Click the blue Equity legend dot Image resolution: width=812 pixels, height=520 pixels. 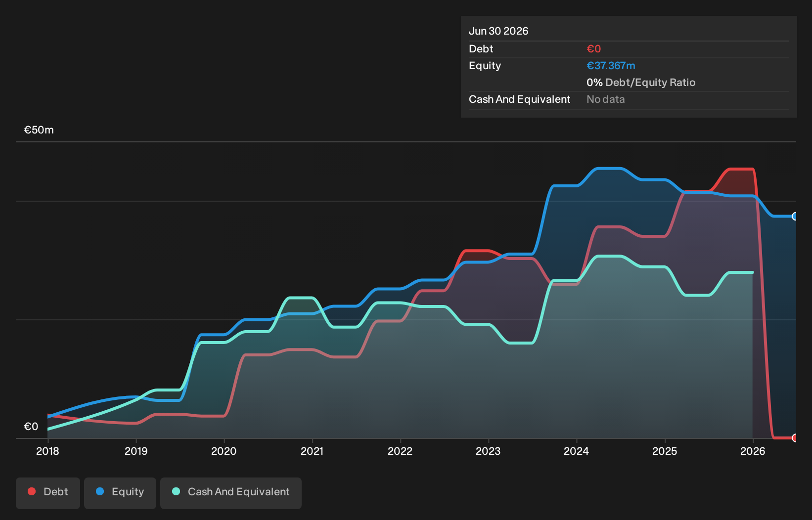(100, 491)
